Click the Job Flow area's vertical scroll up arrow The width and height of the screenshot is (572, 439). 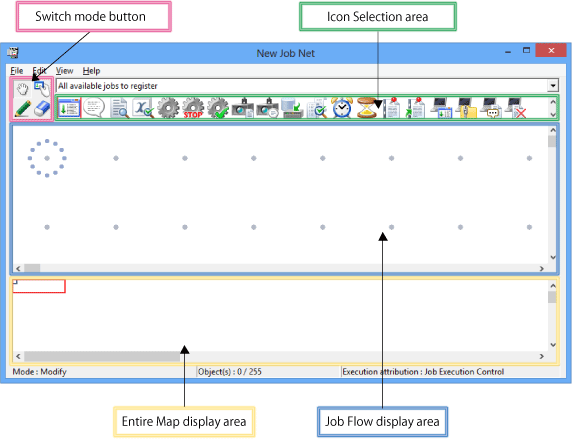coord(553,130)
